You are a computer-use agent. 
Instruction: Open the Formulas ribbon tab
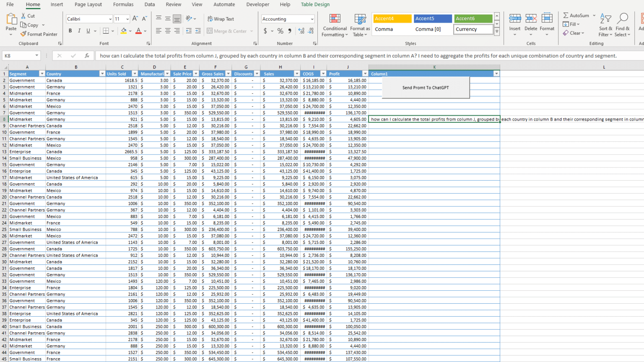(x=123, y=4)
